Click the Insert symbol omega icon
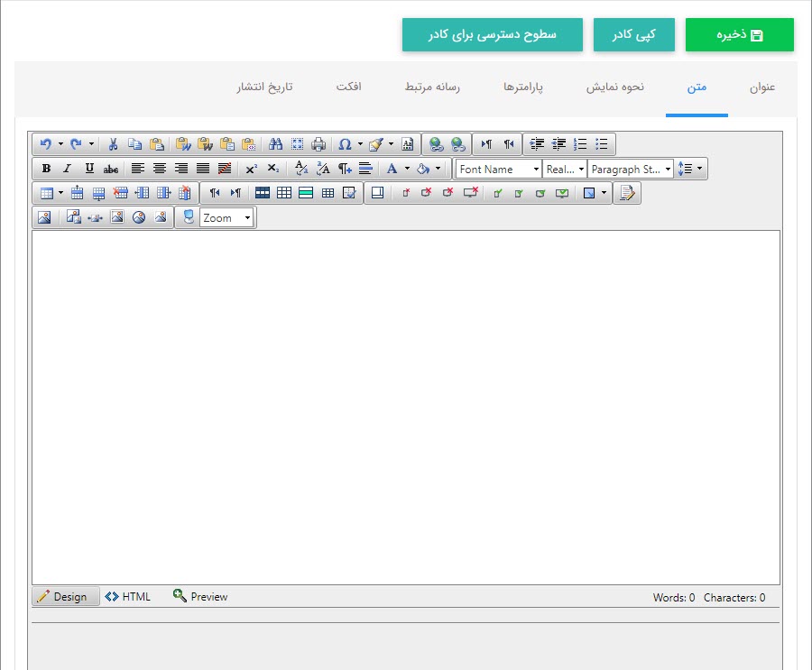812x670 pixels. (x=345, y=144)
